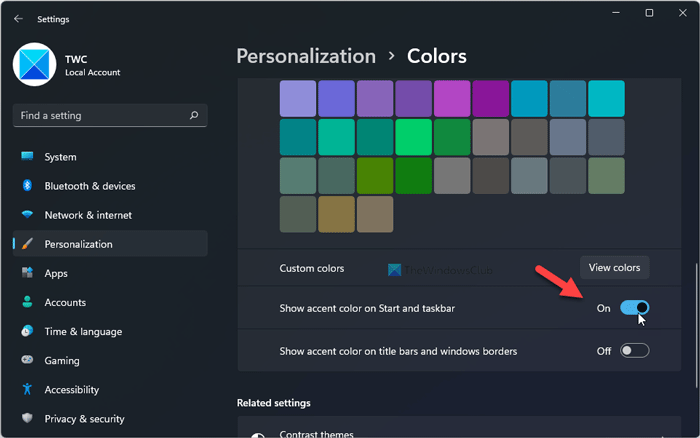Turn off accent color on Start and taskbar

pyautogui.click(x=634, y=309)
